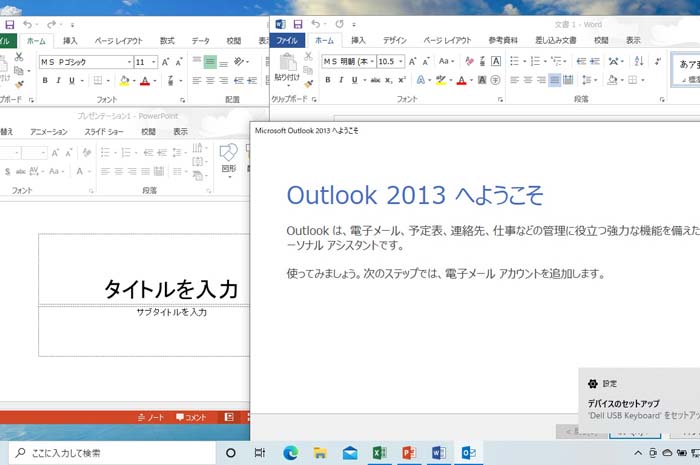
Task: Toggle Underline in Word's font group
Action: click(x=354, y=80)
